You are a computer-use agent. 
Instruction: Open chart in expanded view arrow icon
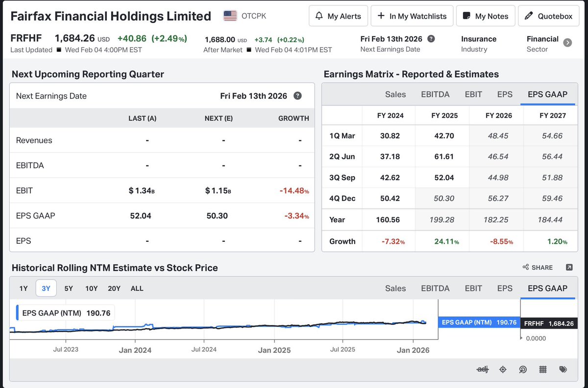pyautogui.click(x=569, y=267)
